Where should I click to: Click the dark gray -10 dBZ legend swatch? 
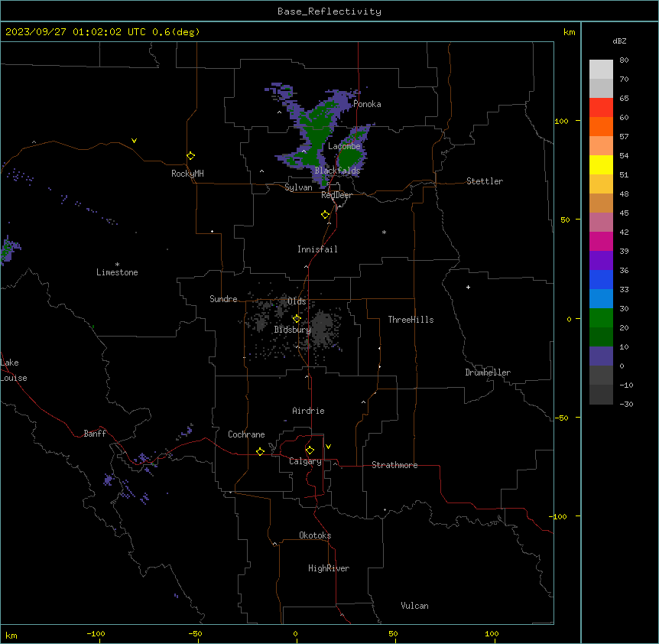(x=601, y=395)
